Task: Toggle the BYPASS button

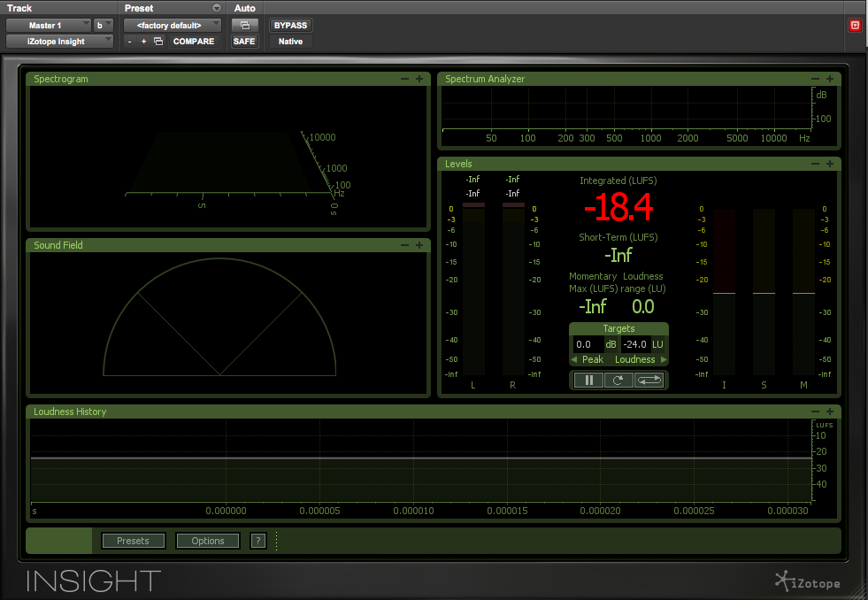Action: tap(290, 26)
